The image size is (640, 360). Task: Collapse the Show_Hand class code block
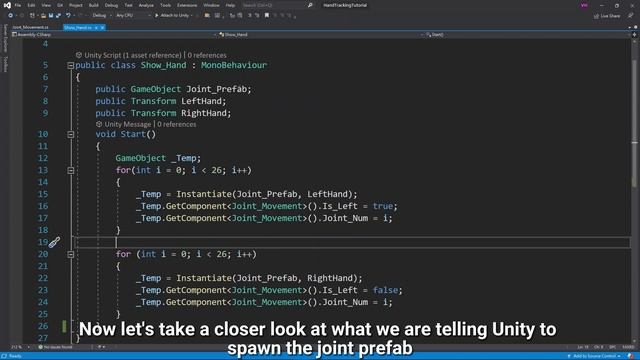click(71, 65)
